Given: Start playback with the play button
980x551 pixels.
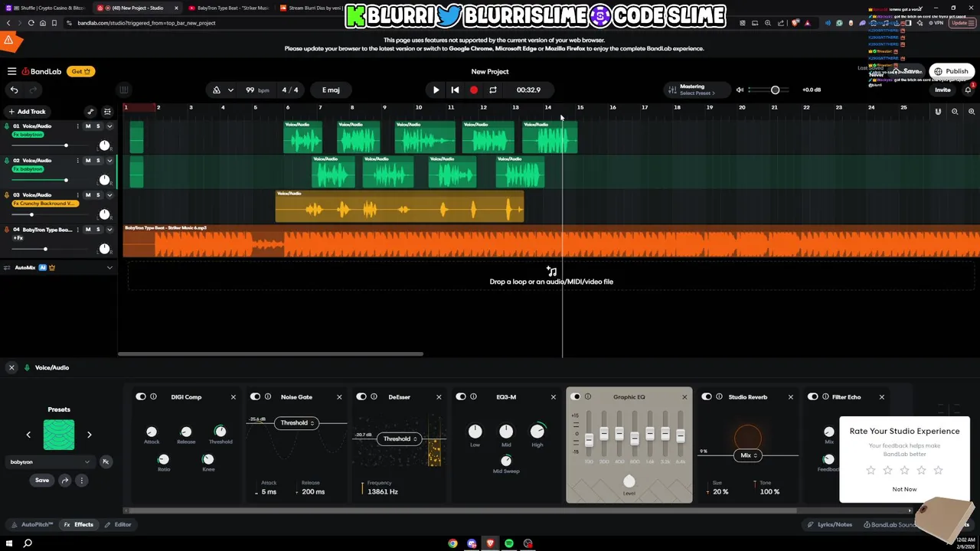Looking at the screenshot, I should [x=436, y=90].
